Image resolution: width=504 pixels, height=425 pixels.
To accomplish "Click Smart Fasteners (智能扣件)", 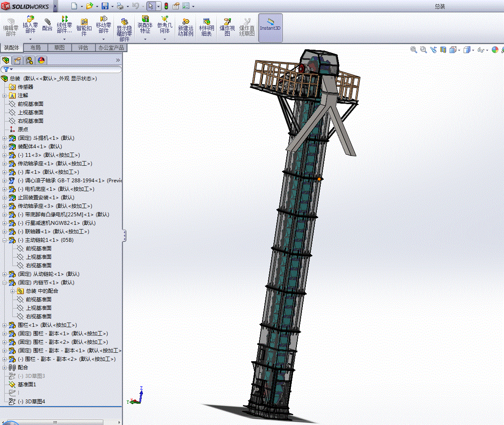I will (x=84, y=27).
